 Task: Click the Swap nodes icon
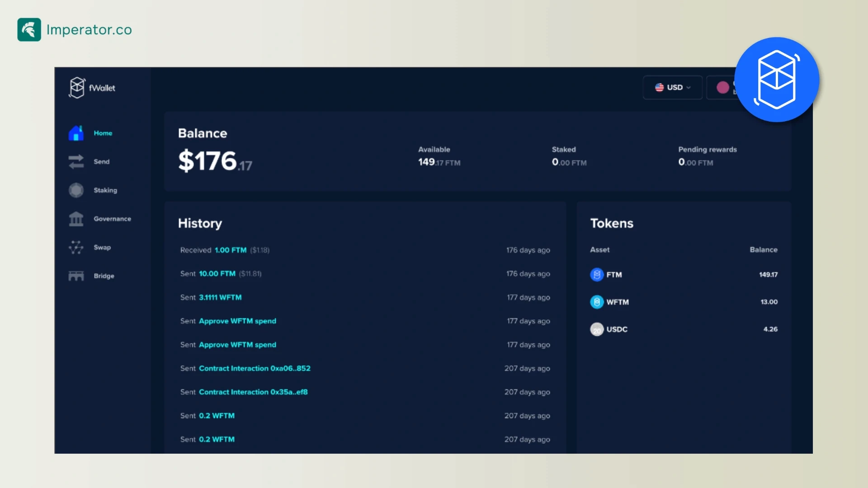tap(76, 247)
